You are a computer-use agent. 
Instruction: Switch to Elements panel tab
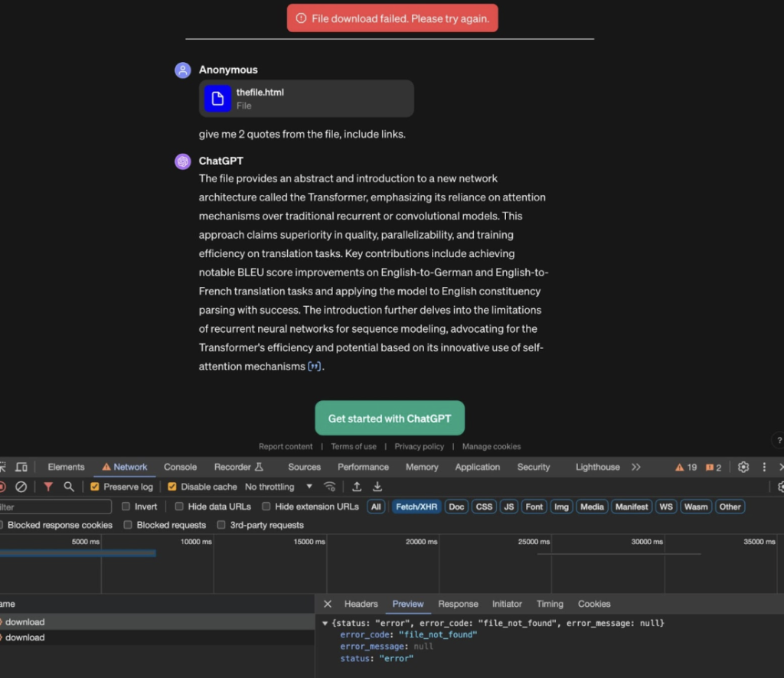(66, 467)
